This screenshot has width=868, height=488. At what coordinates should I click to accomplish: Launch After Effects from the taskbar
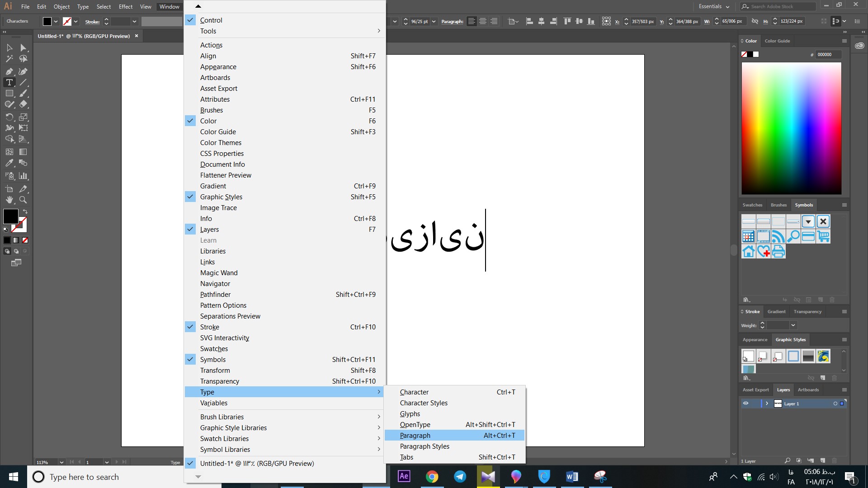click(x=404, y=477)
